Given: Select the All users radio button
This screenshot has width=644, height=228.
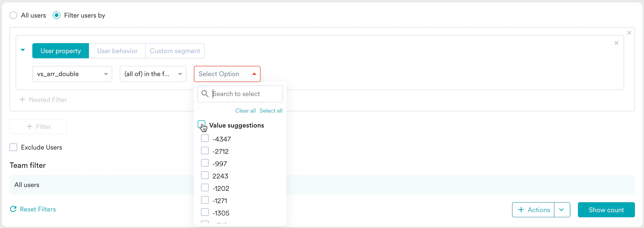Looking at the screenshot, I should pos(13,15).
